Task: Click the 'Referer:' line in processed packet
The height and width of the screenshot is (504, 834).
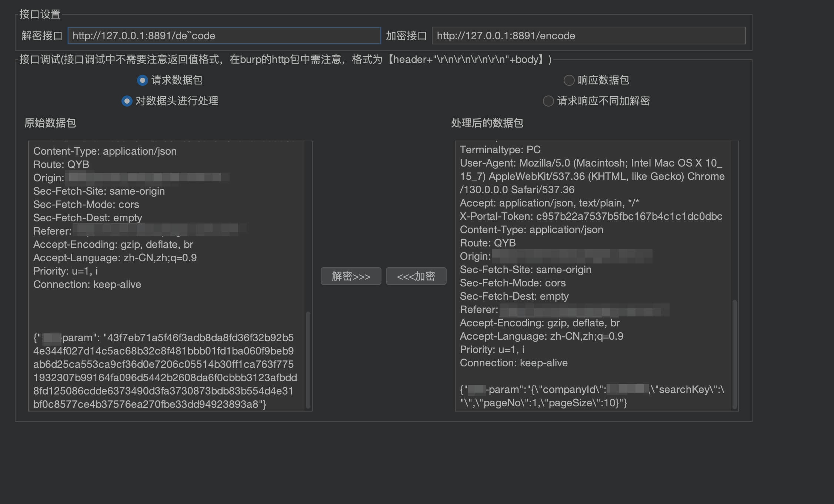Action: pyautogui.click(x=564, y=309)
